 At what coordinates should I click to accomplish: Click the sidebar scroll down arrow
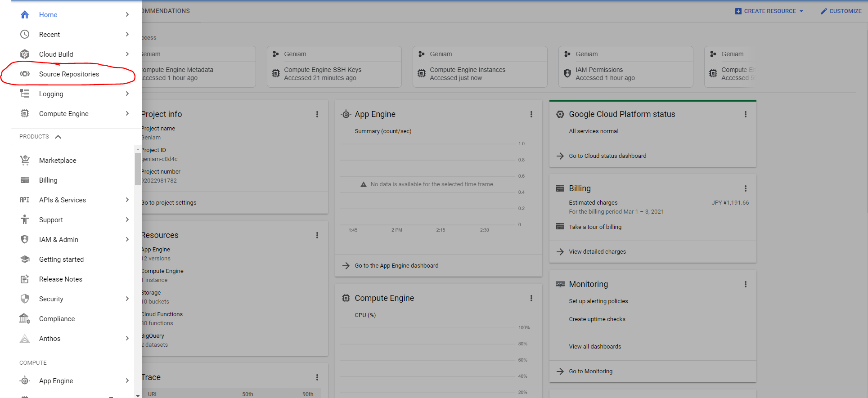pyautogui.click(x=138, y=396)
